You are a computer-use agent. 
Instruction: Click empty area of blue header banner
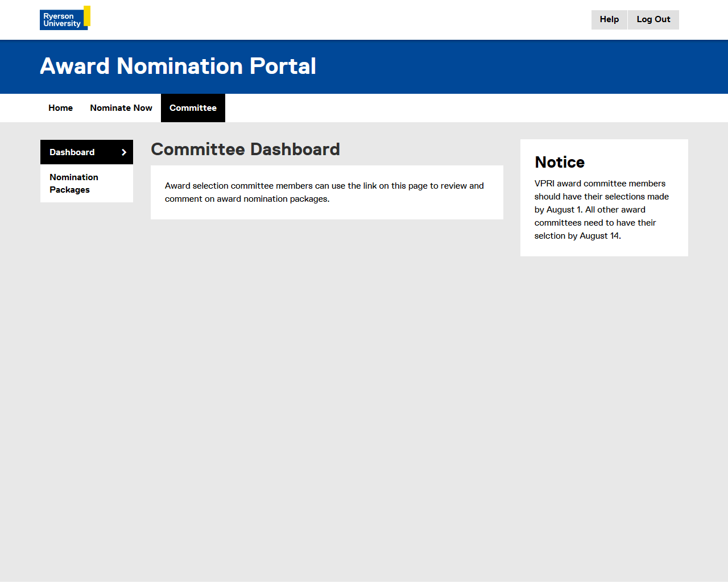coord(512,66)
